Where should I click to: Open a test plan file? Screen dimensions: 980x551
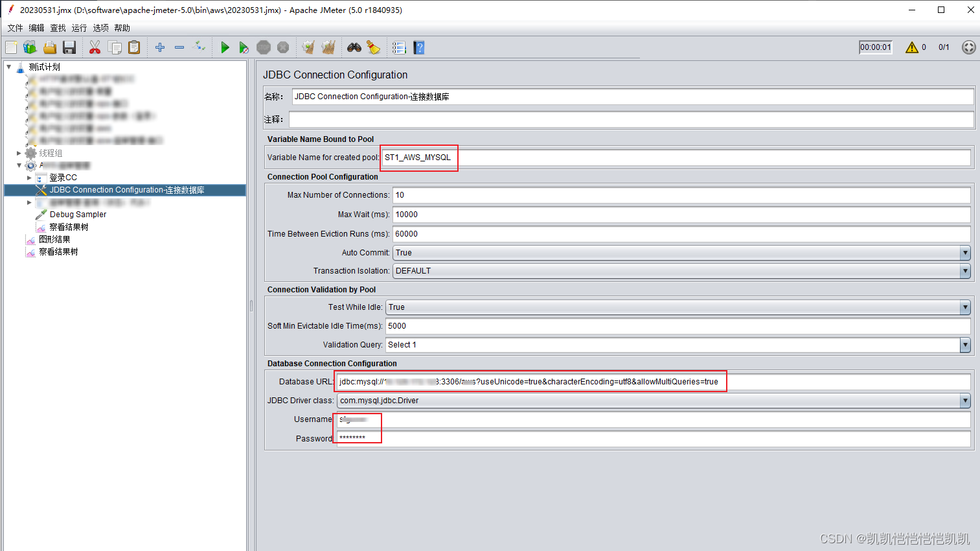[x=50, y=47]
